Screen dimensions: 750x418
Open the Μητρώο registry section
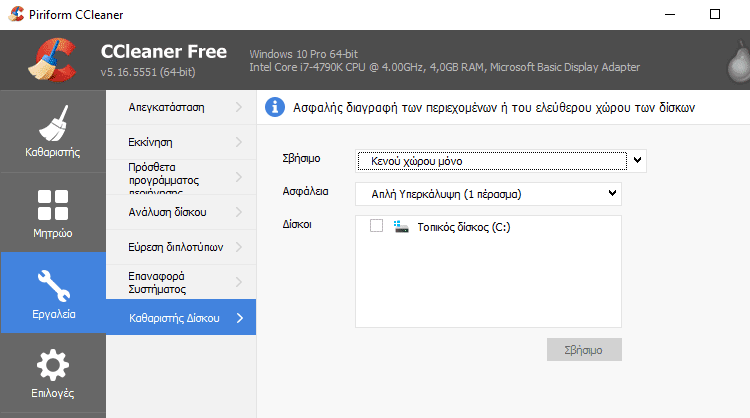tap(53, 212)
